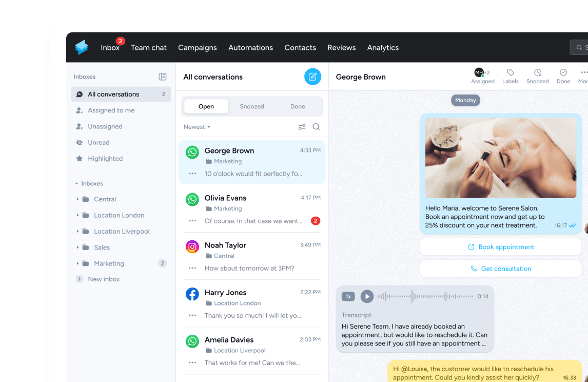
Task: Click Harry Jones' Facebook channel icon
Action: click(192, 294)
